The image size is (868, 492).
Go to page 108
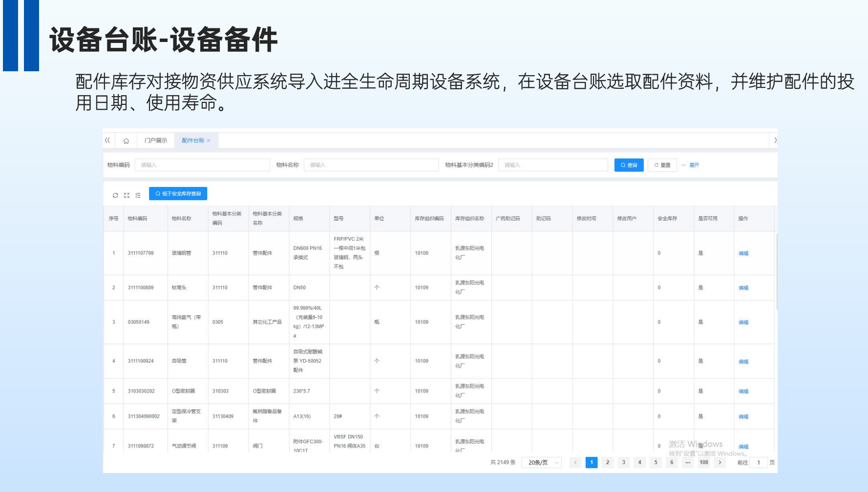[x=704, y=462]
